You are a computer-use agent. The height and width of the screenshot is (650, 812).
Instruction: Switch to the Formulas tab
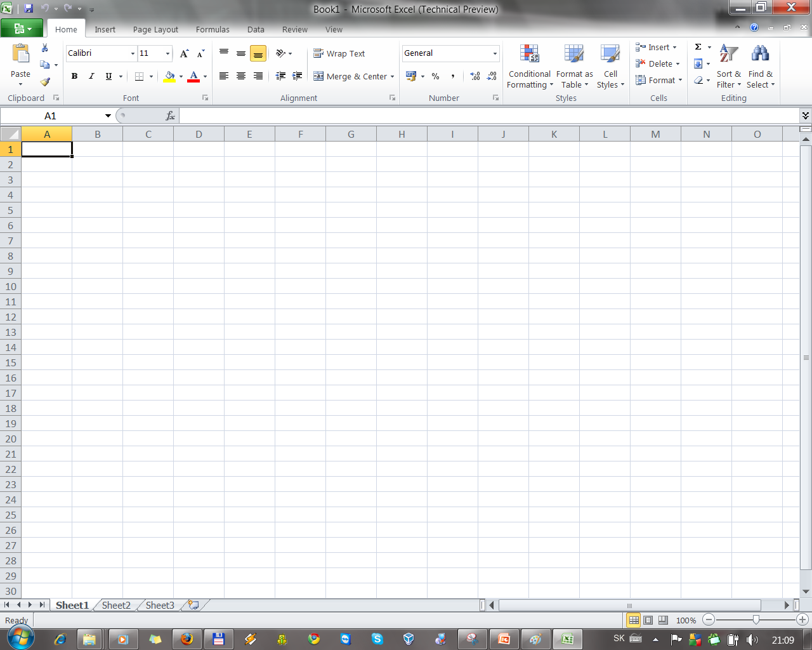coord(213,29)
